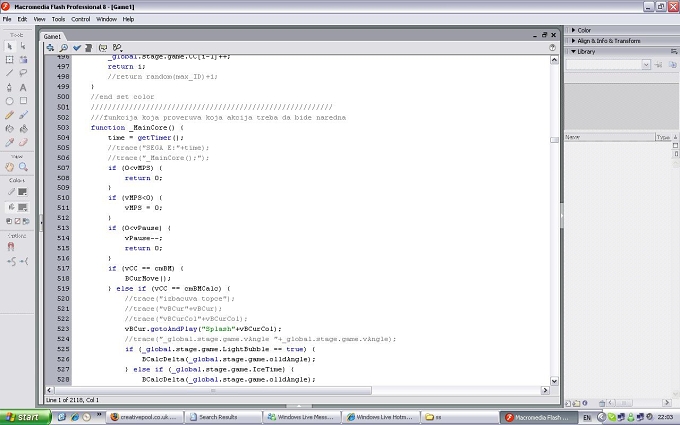Open the Window menu
680x425 pixels.
point(106,19)
